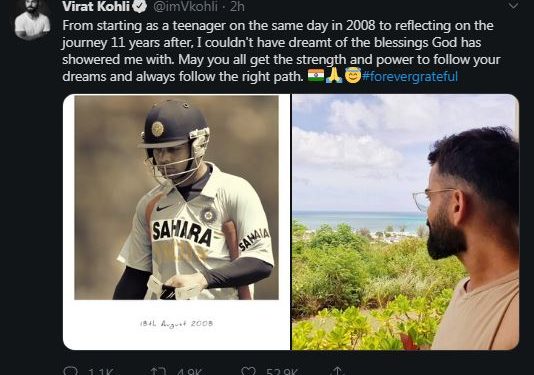Click the 52.9K likes count
Screen dimensions: 534x375
[282, 371]
